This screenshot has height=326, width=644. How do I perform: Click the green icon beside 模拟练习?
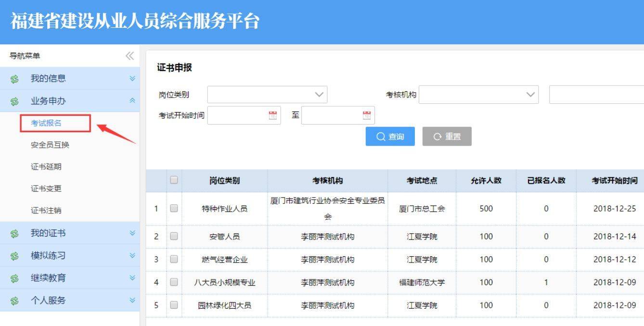[14, 256]
